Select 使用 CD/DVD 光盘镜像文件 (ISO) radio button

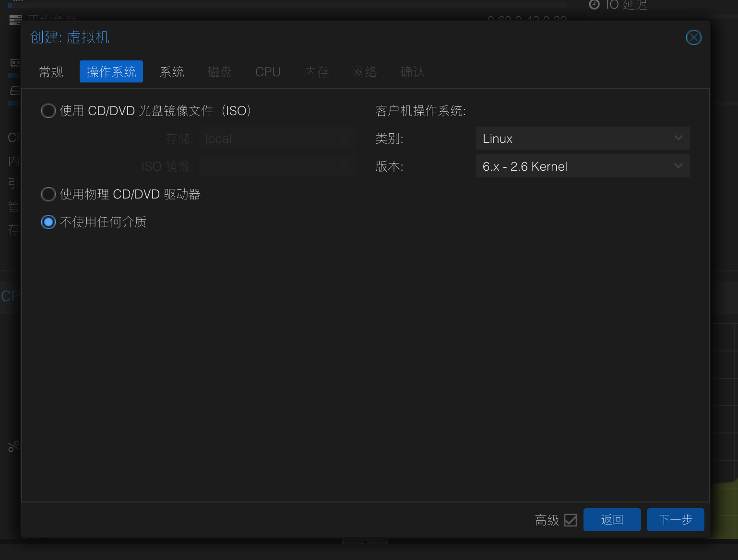click(x=48, y=111)
